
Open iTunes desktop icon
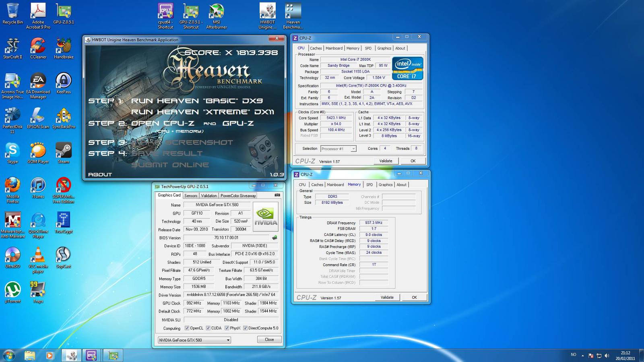pyautogui.click(x=38, y=188)
